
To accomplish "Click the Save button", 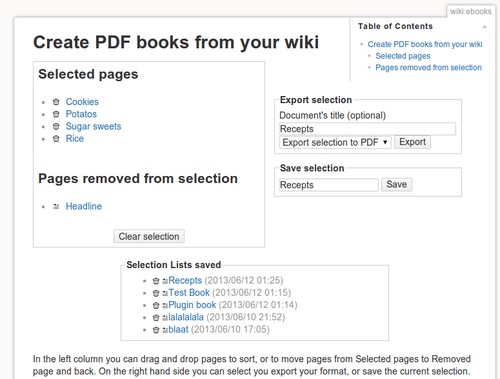I will tap(396, 184).
